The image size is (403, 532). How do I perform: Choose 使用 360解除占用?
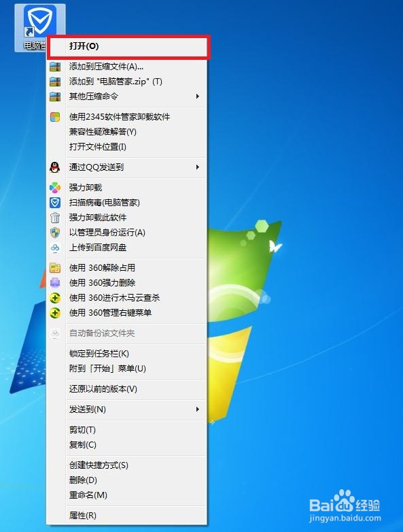(127, 267)
